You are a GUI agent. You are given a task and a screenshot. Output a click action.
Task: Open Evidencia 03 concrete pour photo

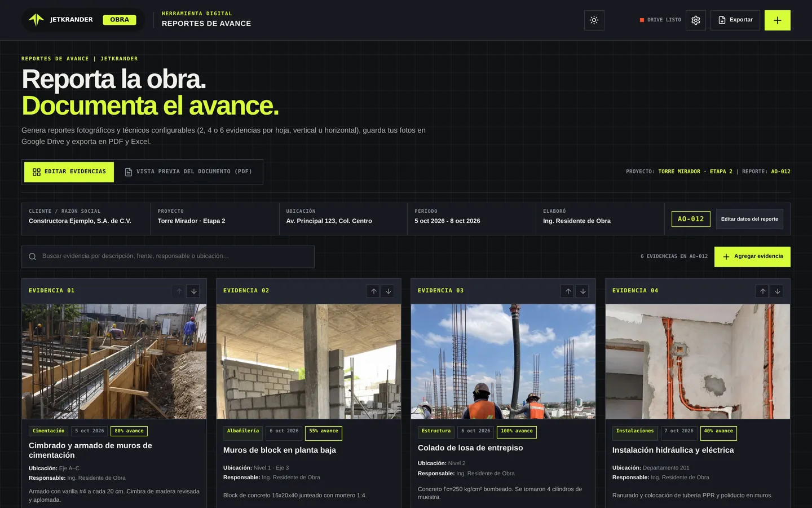[x=503, y=361]
